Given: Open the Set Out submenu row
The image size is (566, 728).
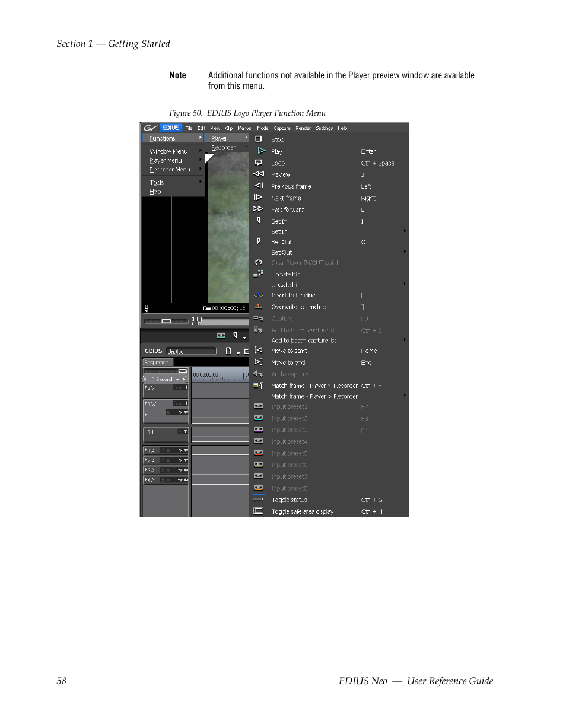Looking at the screenshot, I should (x=329, y=252).
